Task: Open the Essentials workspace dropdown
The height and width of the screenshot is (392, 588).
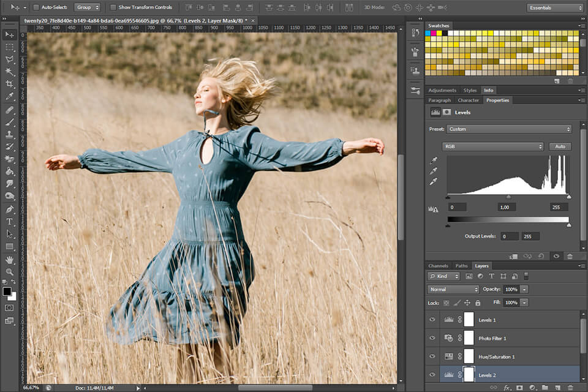Action: click(555, 7)
